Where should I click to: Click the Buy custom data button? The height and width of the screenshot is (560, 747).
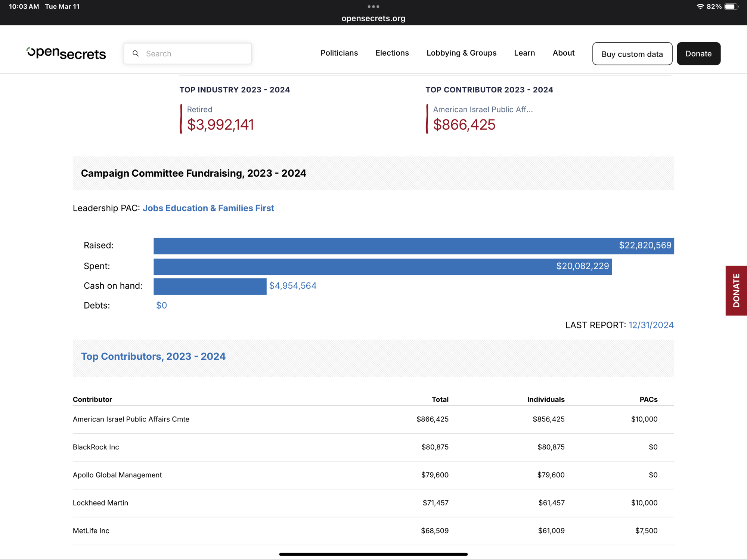tap(632, 54)
